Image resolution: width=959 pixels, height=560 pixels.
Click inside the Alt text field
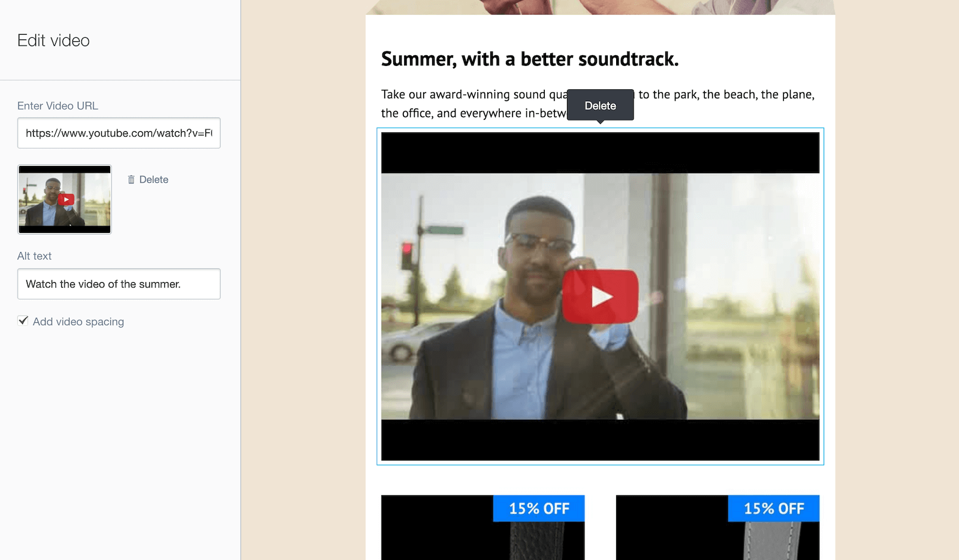tap(119, 284)
